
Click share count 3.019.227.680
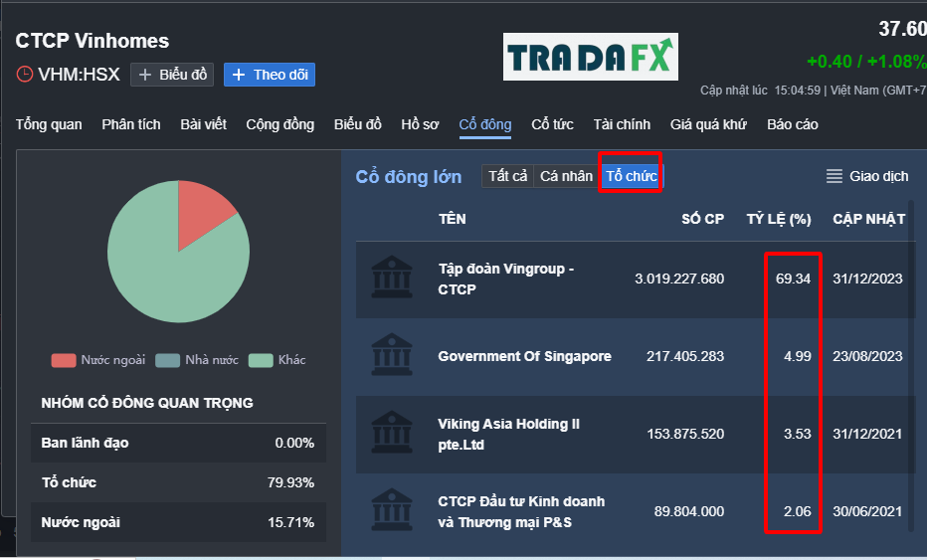(679, 280)
